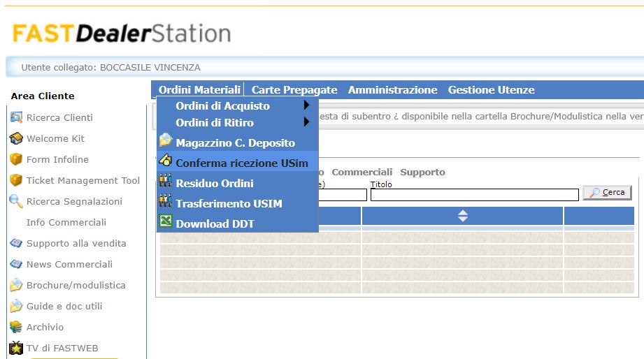Viewport: 644px width, 359px height.
Task: Click the Residuo Ordini people icon
Action: [x=166, y=180]
